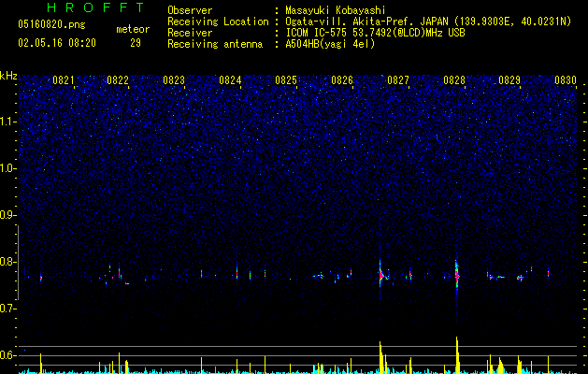
Task: Click the 0824 time marker
Action: click(x=230, y=80)
